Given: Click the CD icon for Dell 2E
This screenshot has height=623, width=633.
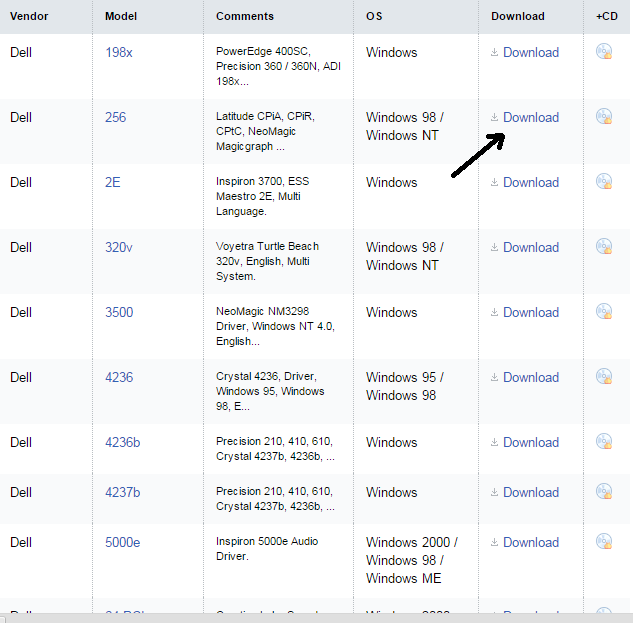Looking at the screenshot, I should [x=604, y=182].
